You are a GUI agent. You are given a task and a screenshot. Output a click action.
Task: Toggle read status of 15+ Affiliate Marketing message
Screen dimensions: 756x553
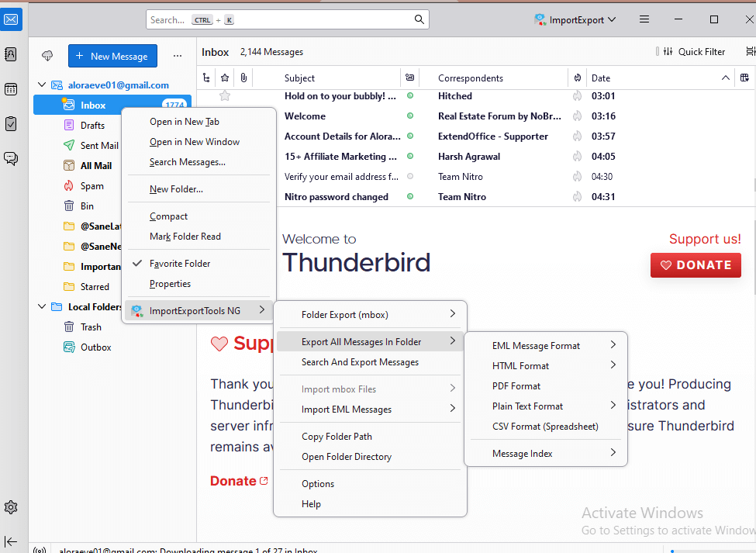point(410,156)
